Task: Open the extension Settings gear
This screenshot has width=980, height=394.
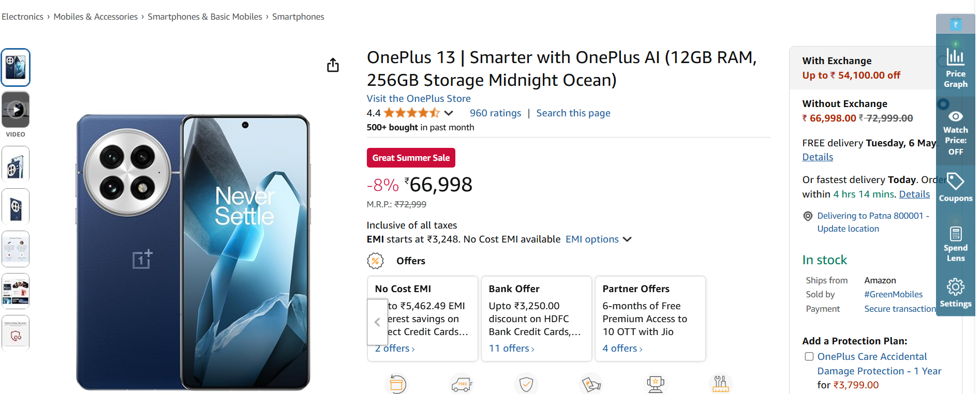Action: point(955,286)
